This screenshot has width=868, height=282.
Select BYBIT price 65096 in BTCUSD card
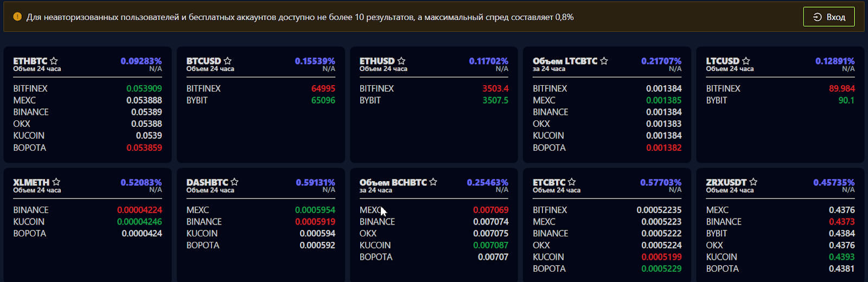323,100
